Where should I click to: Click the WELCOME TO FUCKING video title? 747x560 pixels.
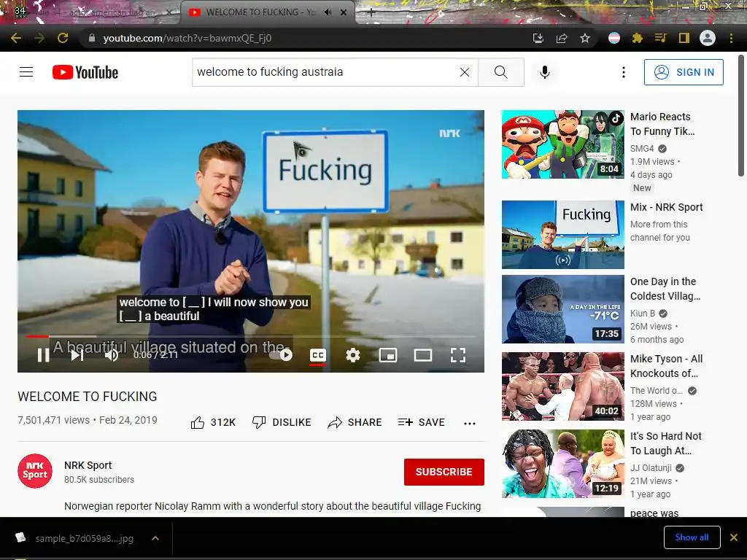pos(88,396)
